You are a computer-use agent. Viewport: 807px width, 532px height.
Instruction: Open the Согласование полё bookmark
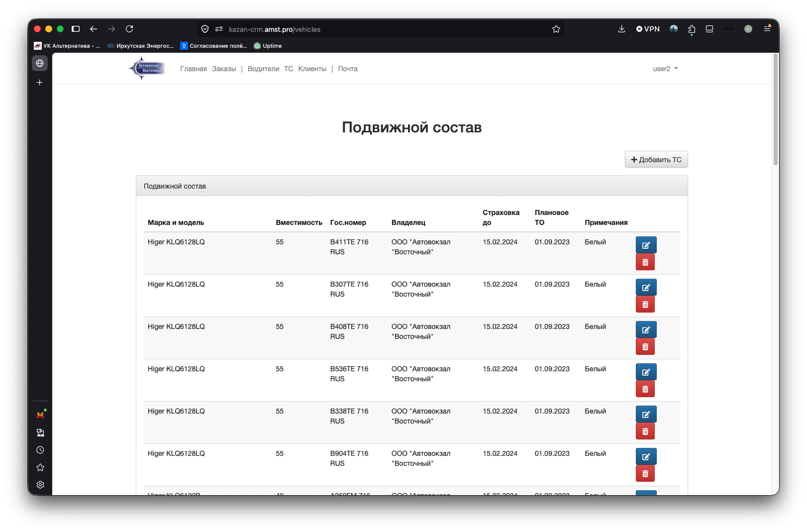[214, 46]
